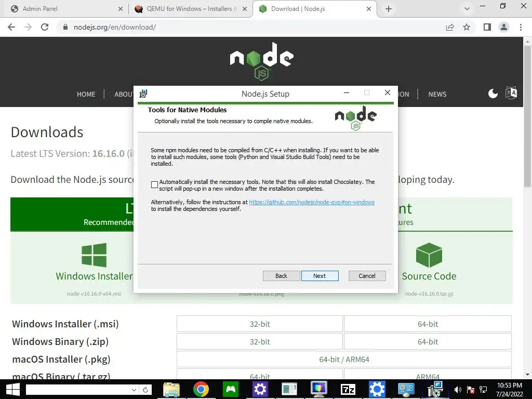This screenshot has width=532, height=399.
Task: Go back in browser history
Action: [x=11, y=27]
